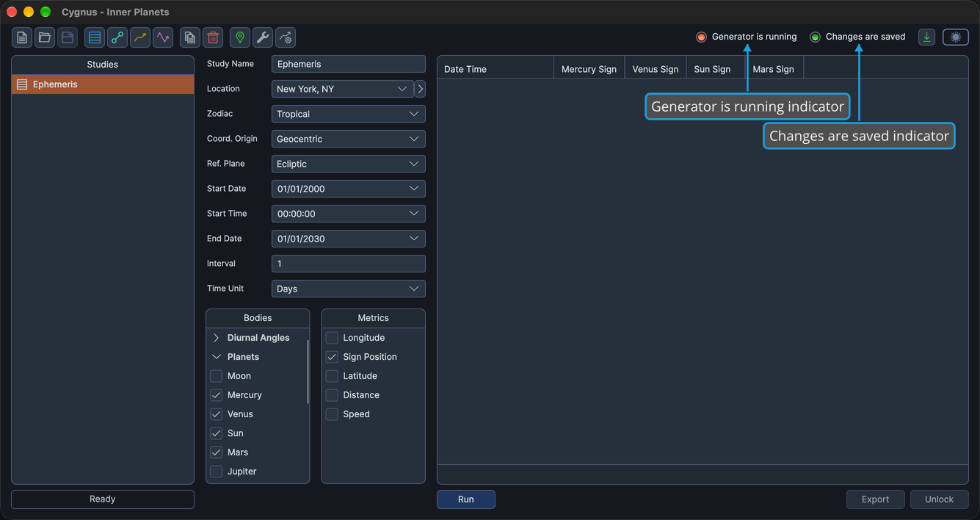Toggle light theme with the sun icon
Image resolution: width=980 pixels, height=520 pixels.
tap(956, 37)
